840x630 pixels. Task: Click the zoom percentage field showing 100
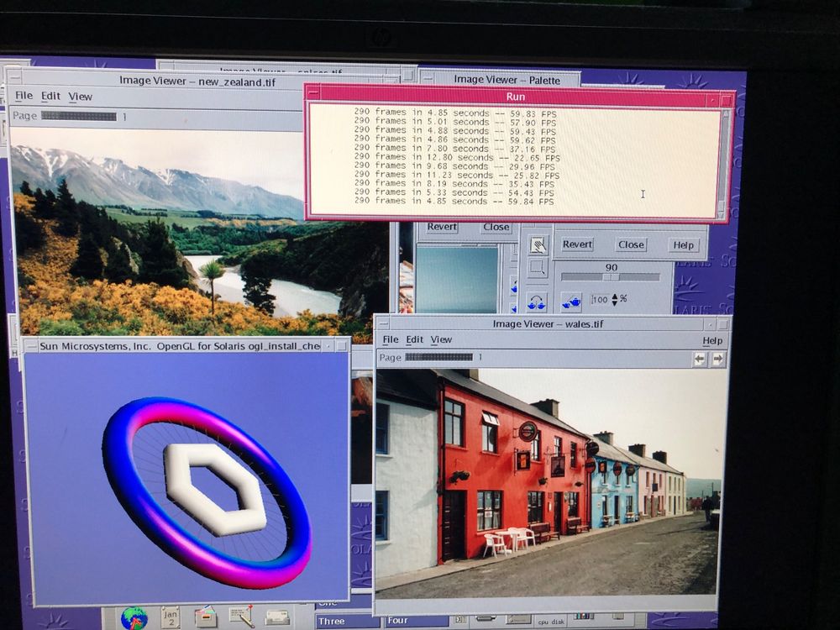(600, 300)
